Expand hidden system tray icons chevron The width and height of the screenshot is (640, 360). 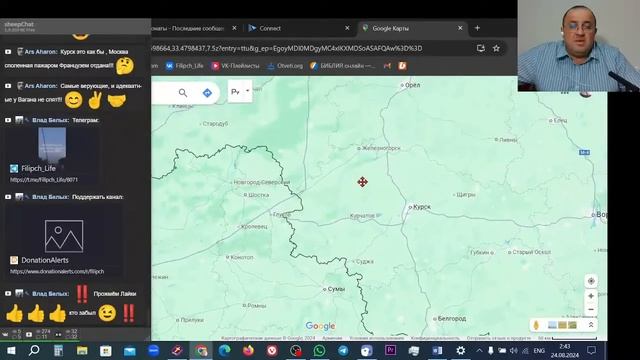tap(479, 351)
